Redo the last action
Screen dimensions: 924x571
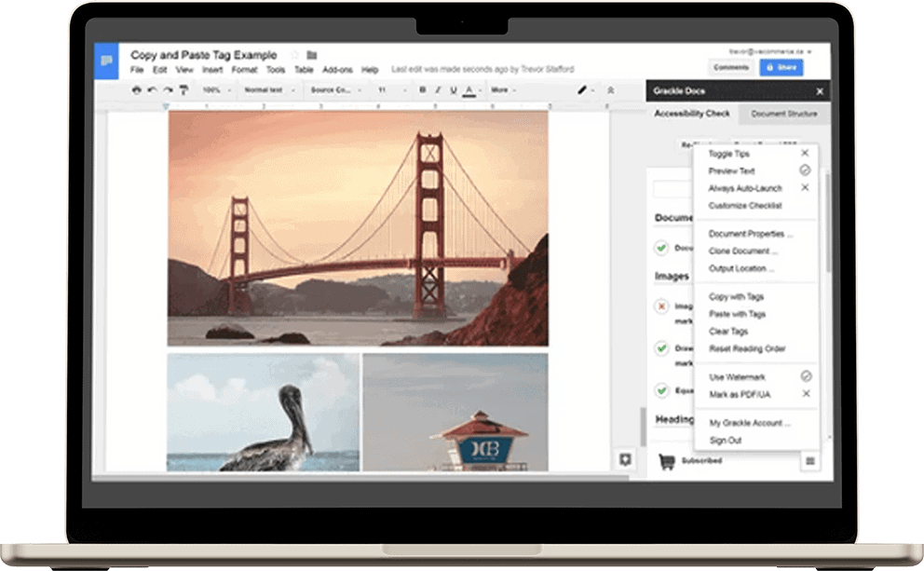pyautogui.click(x=168, y=90)
